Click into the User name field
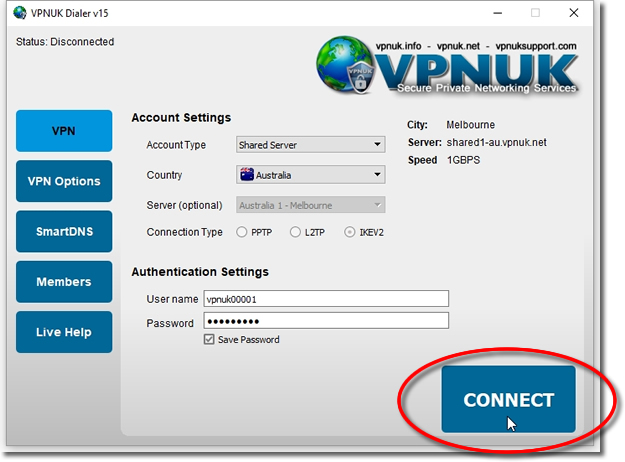 [x=326, y=299]
